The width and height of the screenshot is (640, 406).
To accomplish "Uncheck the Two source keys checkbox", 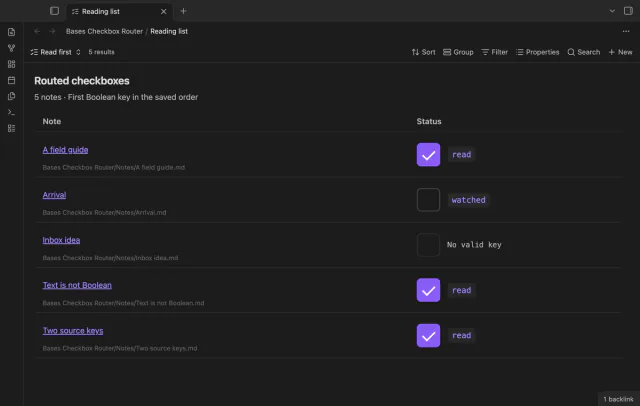I will [x=428, y=335].
